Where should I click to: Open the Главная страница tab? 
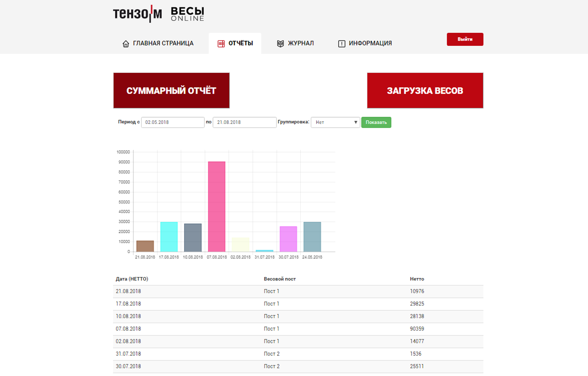[x=163, y=43]
